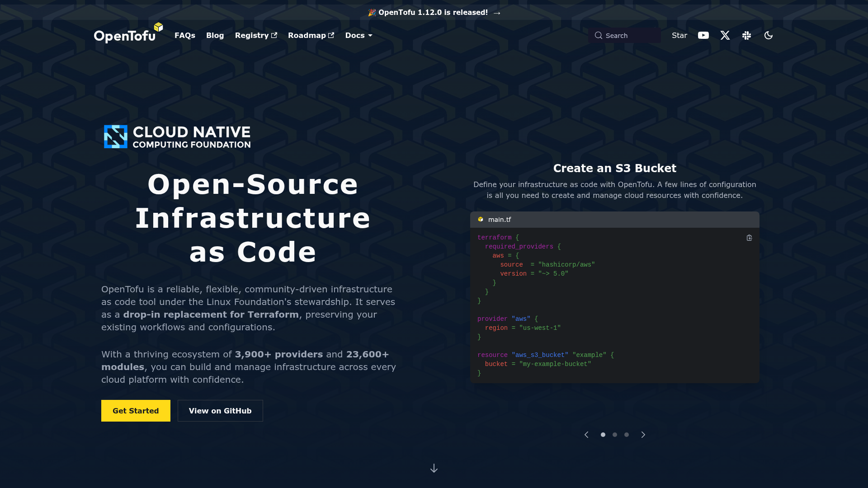Open the OpenTofu logo home link
This screenshot has height=488, width=868.
coord(128,33)
